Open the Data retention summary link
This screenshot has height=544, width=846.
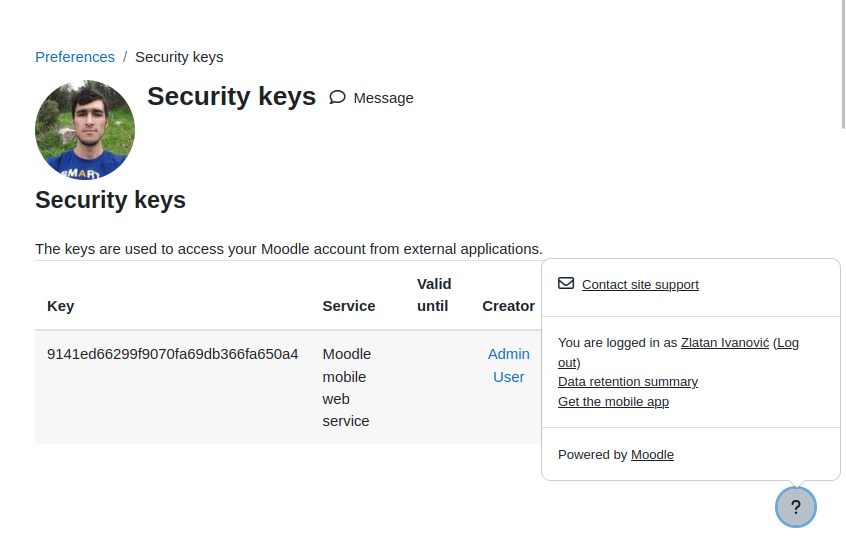627,382
